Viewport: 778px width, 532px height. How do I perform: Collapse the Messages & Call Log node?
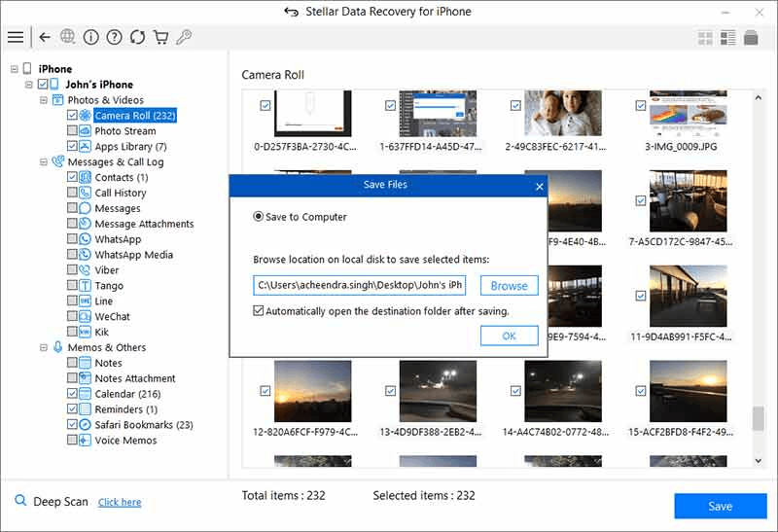(44, 162)
